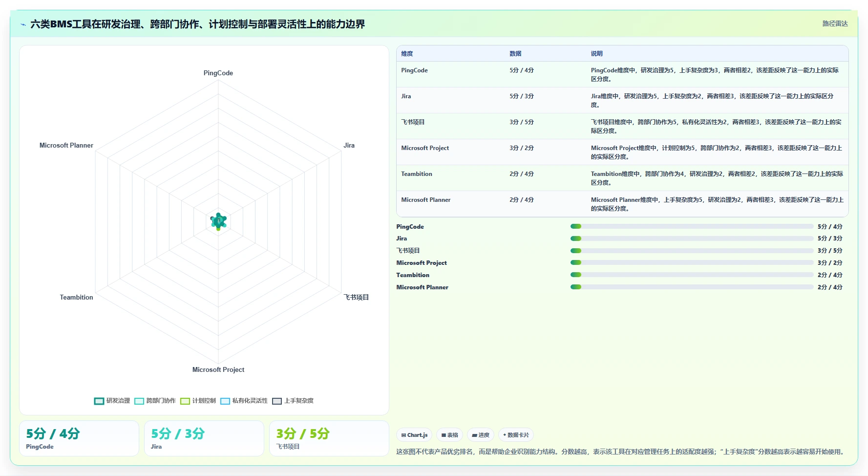Select the Microsoft Project table row name

click(x=425, y=148)
